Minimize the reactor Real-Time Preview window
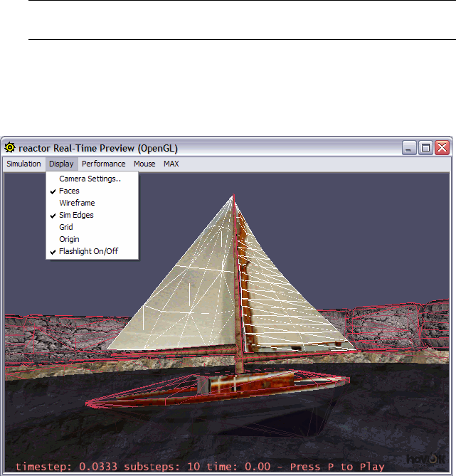 coord(409,148)
